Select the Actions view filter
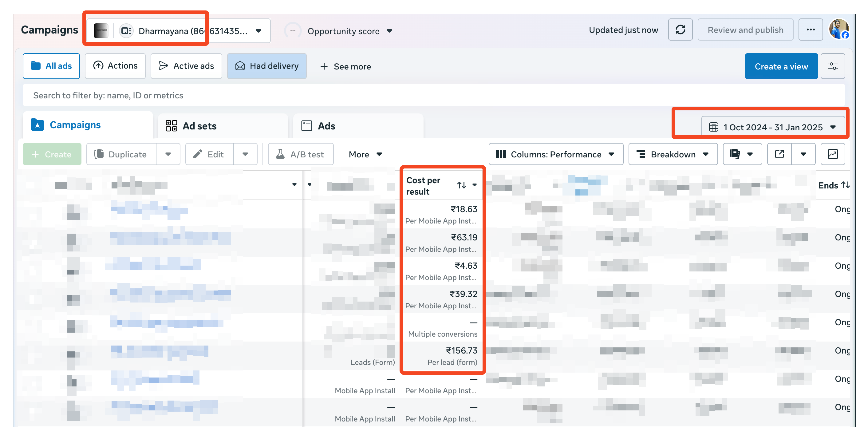The height and width of the screenshot is (439, 868). [x=115, y=66]
